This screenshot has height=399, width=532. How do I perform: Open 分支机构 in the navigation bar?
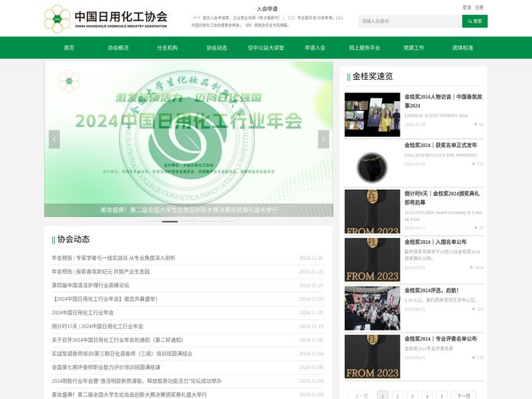pyautogui.click(x=167, y=48)
